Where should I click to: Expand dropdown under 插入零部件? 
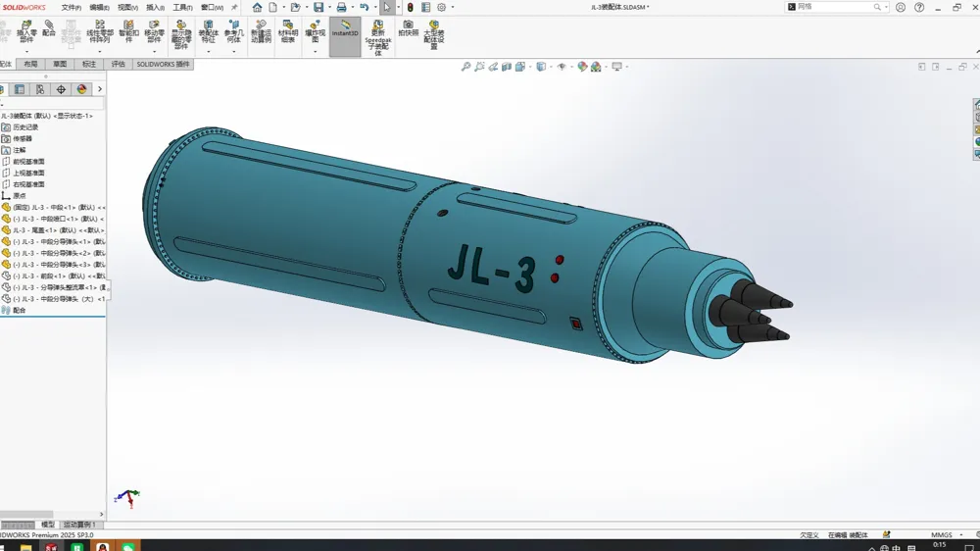pyautogui.click(x=26, y=51)
